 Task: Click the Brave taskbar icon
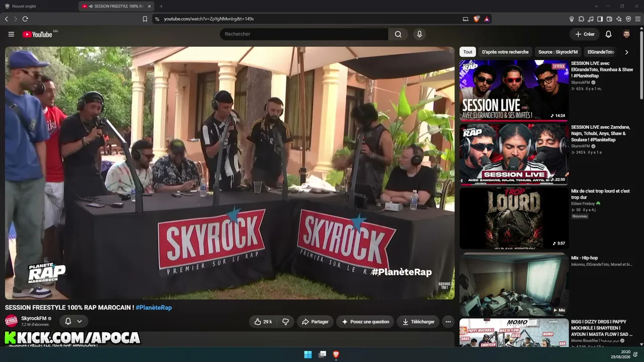pos(336,354)
